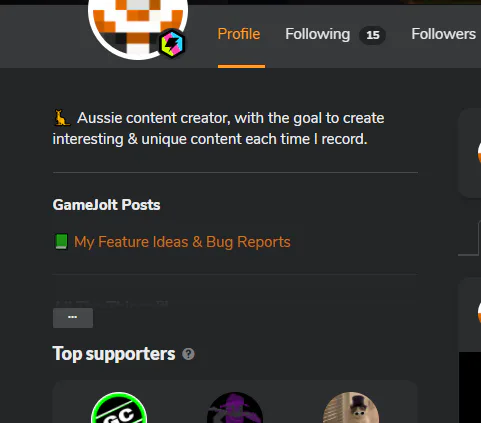Viewport: 481px width, 423px height.
Task: Click the green book emoji icon
Action: 61,242
